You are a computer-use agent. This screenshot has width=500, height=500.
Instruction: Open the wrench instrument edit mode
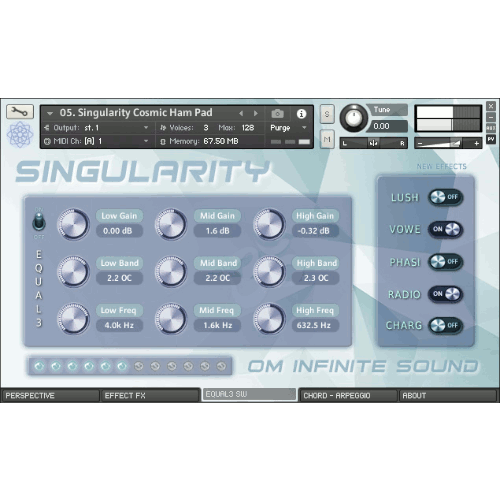point(20,112)
